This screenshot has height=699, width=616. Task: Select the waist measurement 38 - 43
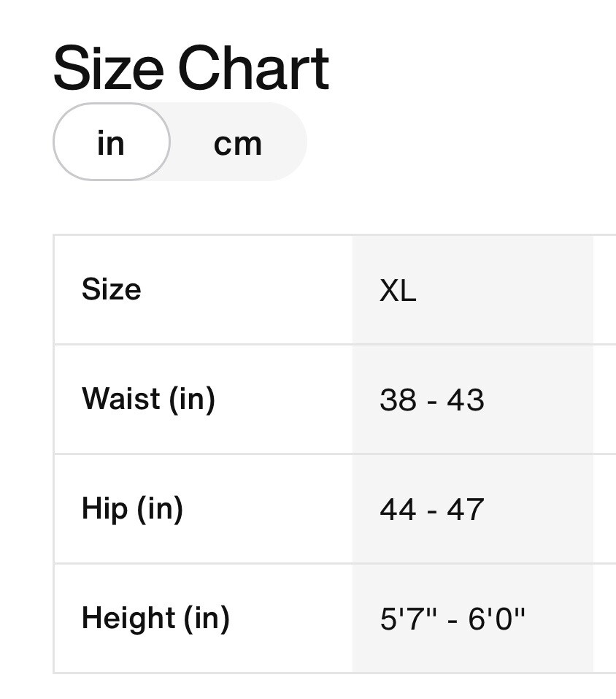pos(434,399)
